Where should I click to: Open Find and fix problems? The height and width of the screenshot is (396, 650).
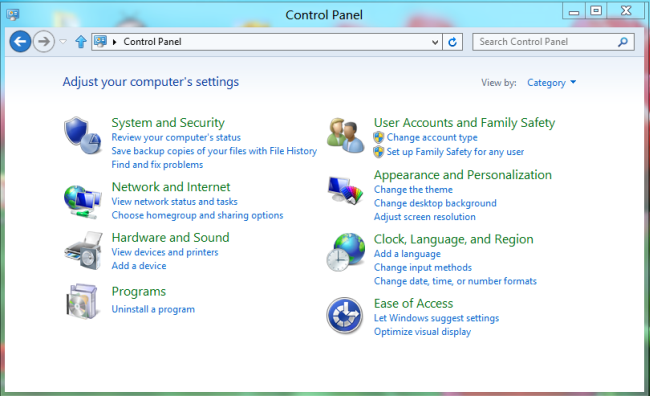click(x=157, y=165)
